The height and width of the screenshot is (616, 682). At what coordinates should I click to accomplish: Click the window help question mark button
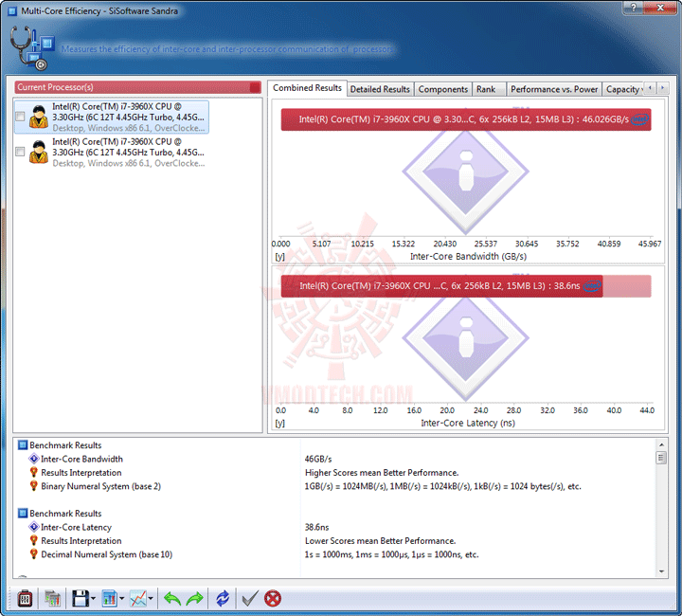point(634,7)
